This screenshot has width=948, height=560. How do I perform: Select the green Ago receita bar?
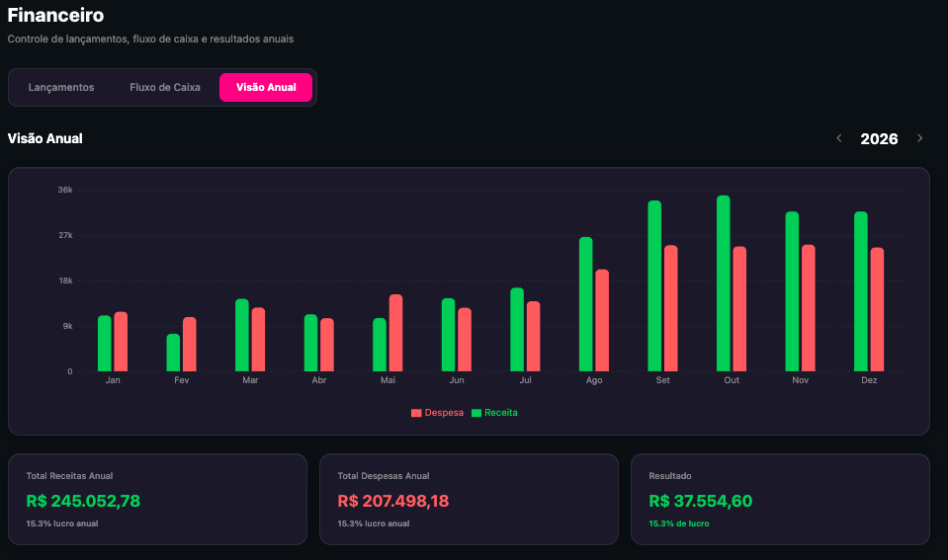click(586, 304)
